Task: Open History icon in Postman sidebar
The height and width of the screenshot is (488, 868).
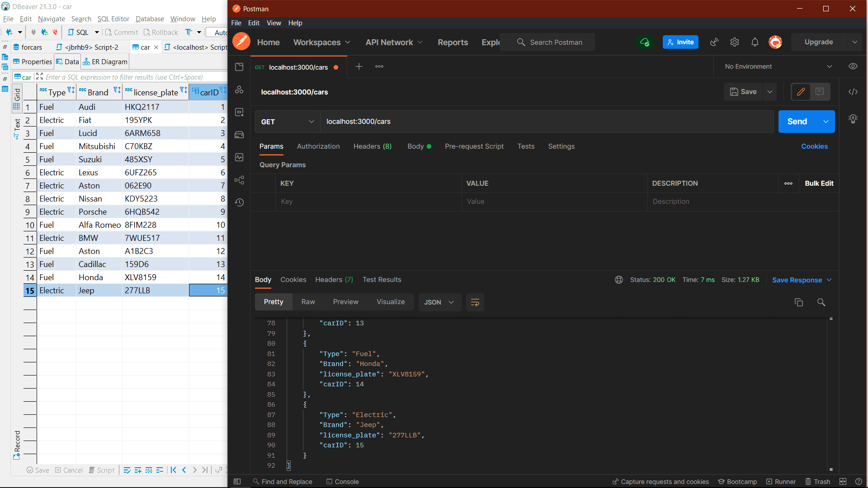Action: coord(239,202)
